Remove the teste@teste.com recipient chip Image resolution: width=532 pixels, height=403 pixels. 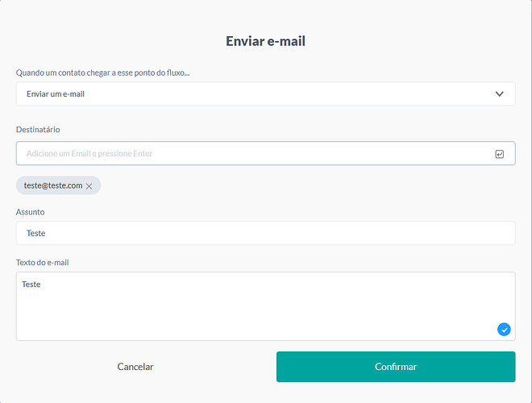[x=89, y=186]
